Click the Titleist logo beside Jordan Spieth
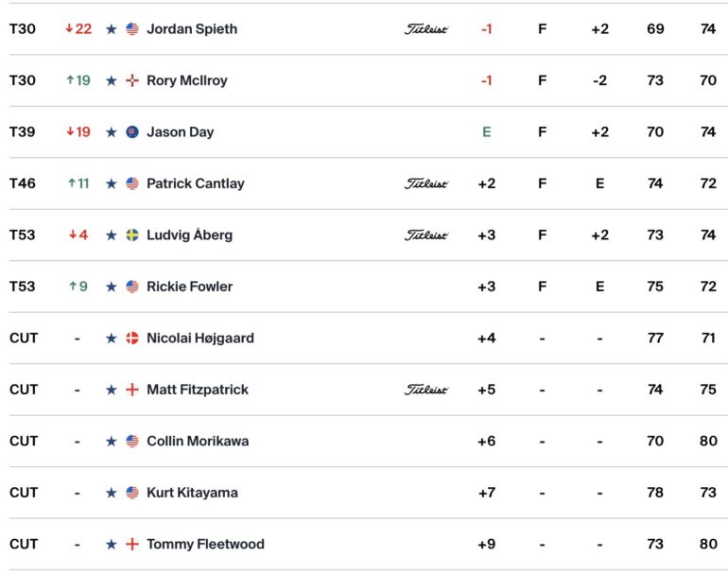 pos(425,29)
